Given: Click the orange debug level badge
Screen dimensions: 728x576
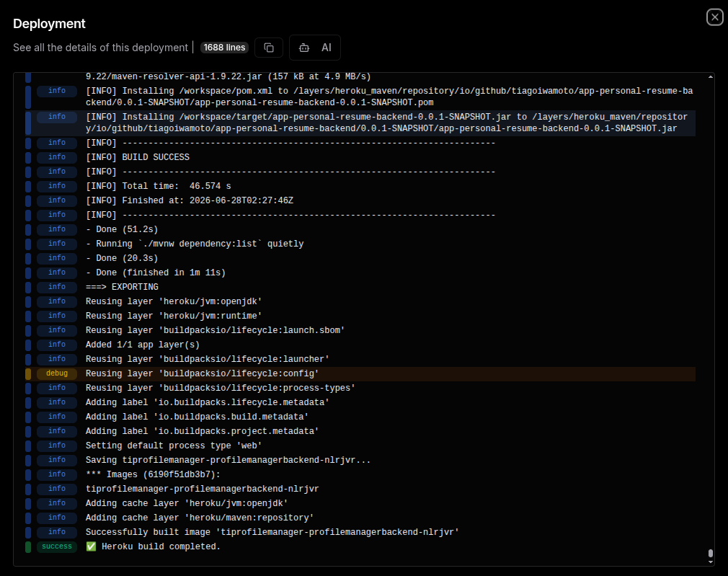Looking at the screenshot, I should (x=57, y=373).
